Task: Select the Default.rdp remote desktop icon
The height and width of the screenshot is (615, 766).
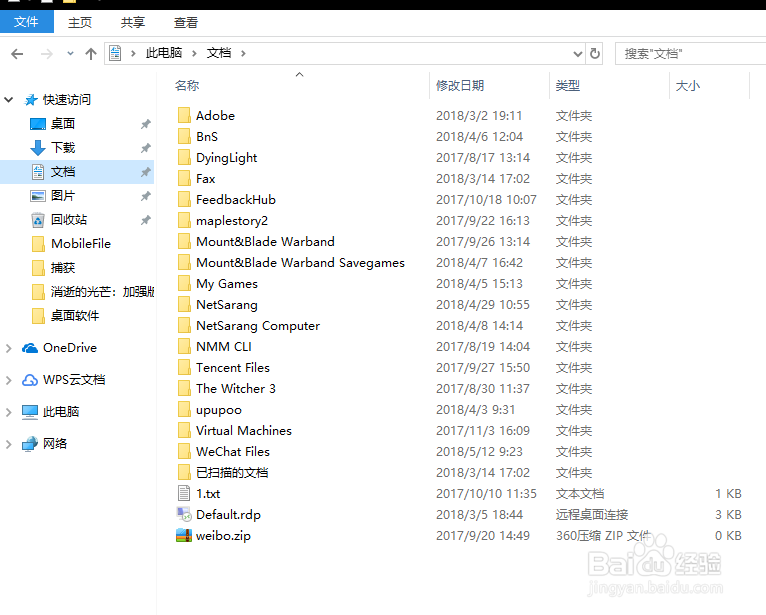Action: [x=184, y=514]
